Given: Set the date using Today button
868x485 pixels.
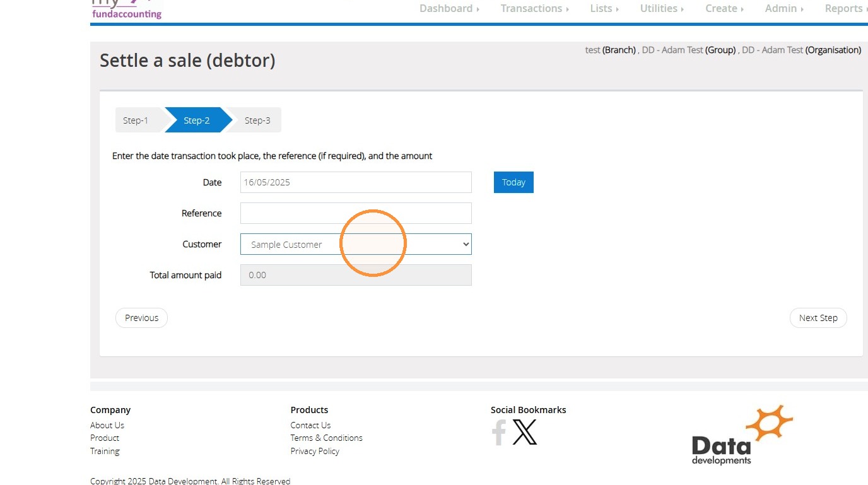Looking at the screenshot, I should 513,182.
